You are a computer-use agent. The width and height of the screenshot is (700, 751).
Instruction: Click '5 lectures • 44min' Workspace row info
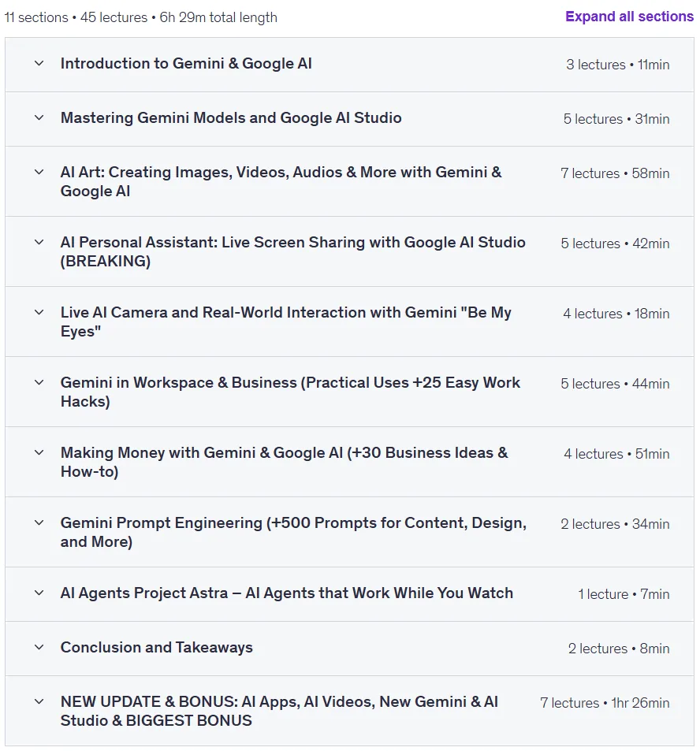tap(615, 384)
